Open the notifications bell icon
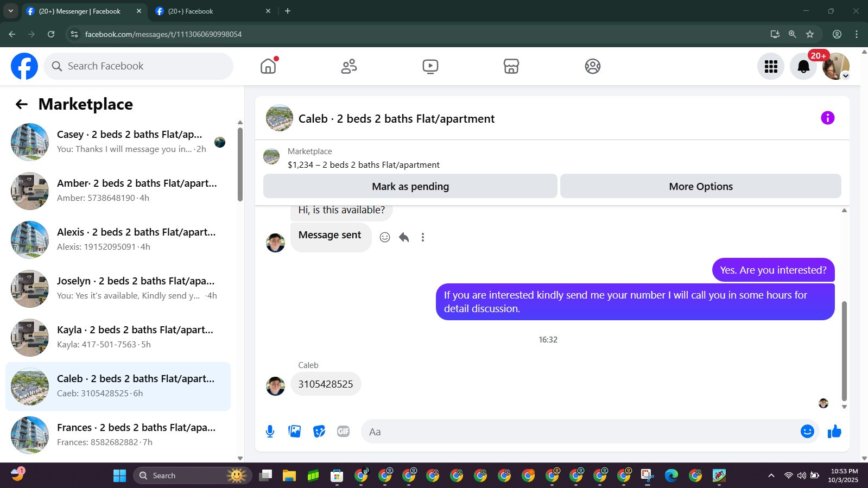The image size is (868, 488). coord(803,66)
